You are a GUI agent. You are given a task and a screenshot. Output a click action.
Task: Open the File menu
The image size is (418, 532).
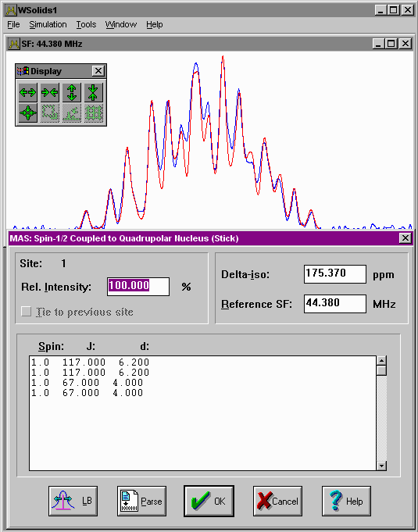(x=13, y=25)
